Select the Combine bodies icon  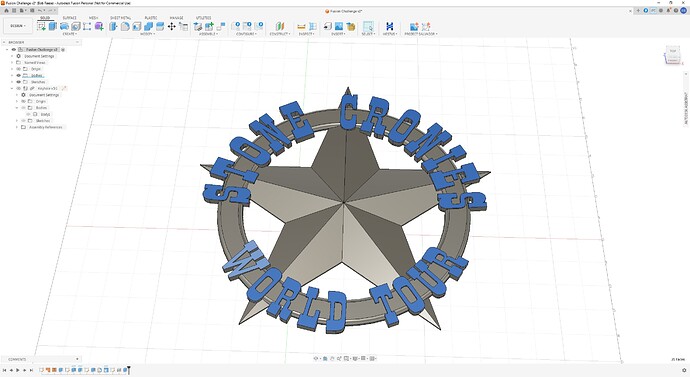pos(148,26)
